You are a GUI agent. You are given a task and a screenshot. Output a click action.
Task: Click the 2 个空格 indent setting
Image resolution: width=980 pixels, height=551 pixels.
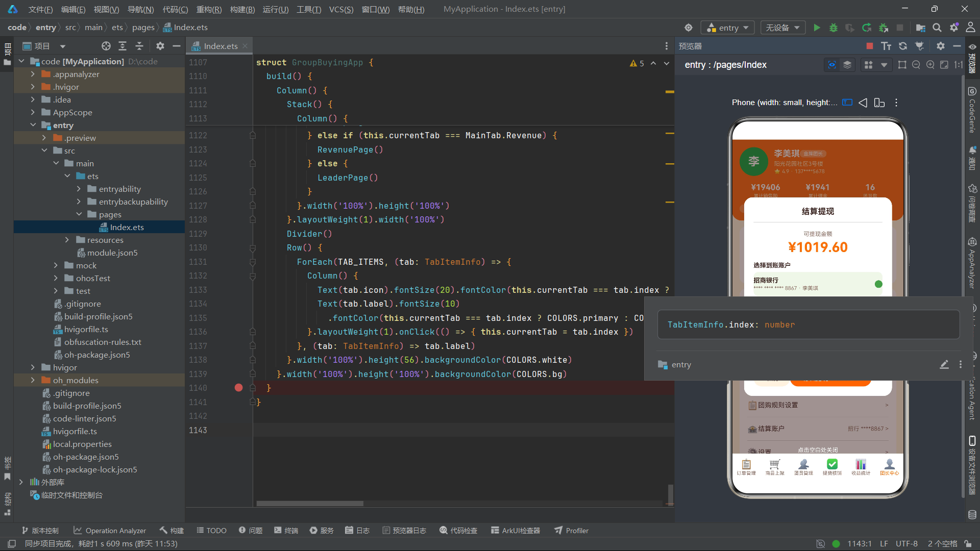942,544
